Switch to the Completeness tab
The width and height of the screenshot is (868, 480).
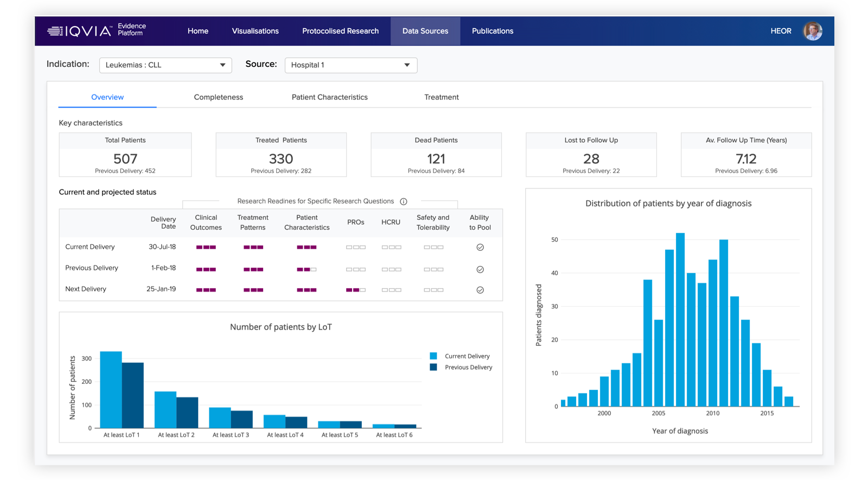(218, 97)
